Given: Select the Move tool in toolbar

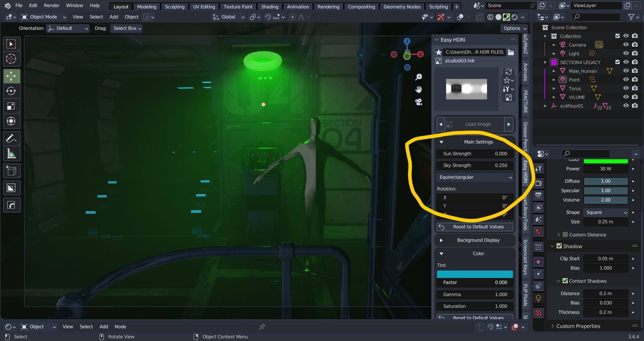Looking at the screenshot, I should click(x=11, y=76).
